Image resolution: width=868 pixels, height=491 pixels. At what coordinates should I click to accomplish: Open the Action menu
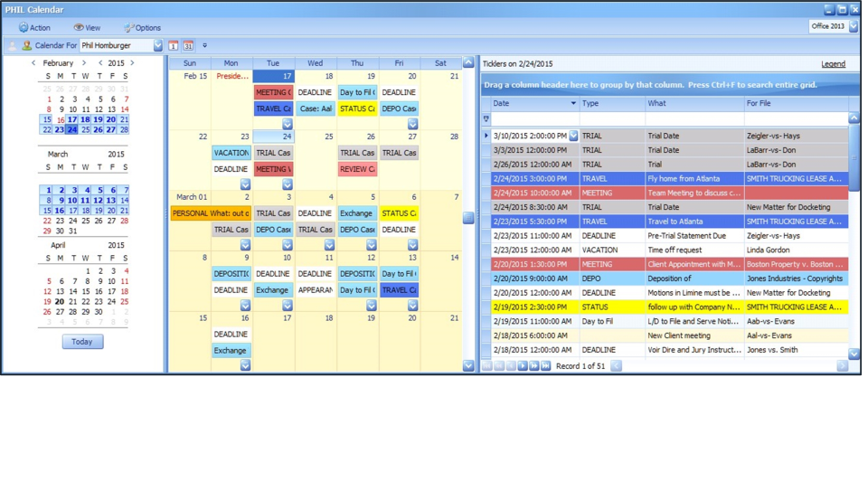pyautogui.click(x=34, y=27)
